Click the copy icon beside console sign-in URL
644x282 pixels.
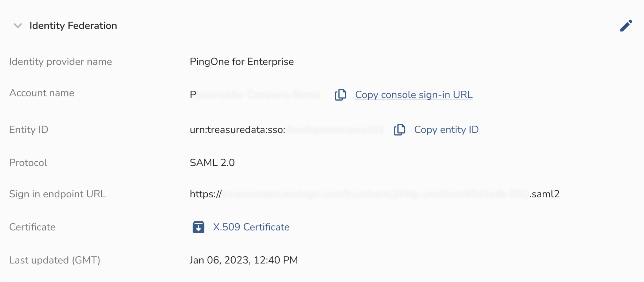point(340,95)
